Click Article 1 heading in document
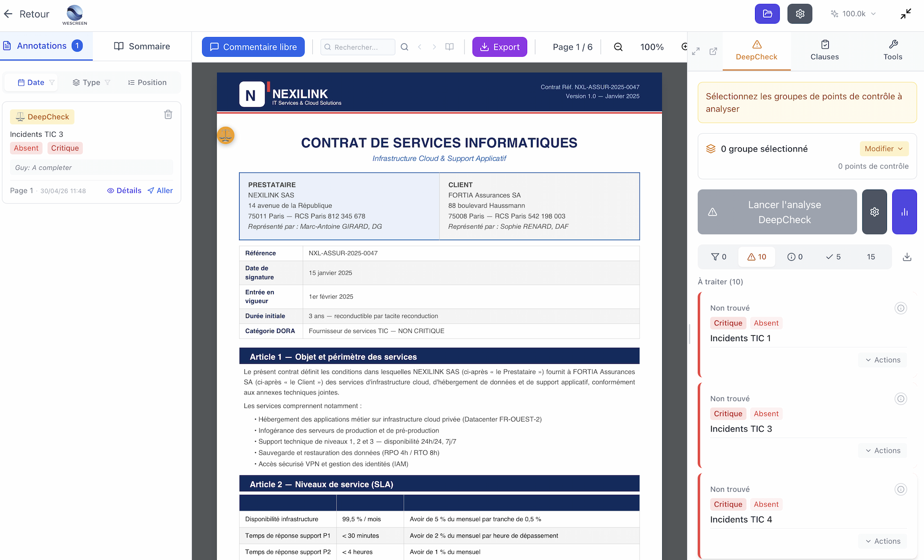This screenshot has width=924, height=560. (x=439, y=356)
